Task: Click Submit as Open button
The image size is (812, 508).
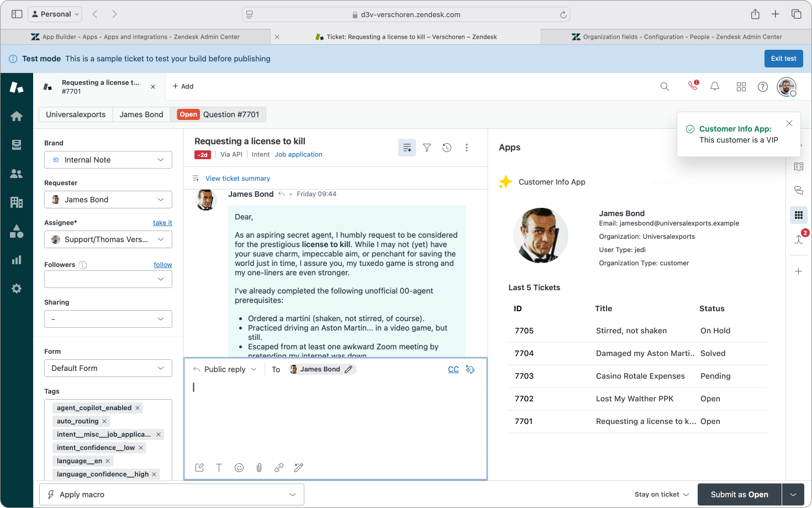Action: click(739, 495)
